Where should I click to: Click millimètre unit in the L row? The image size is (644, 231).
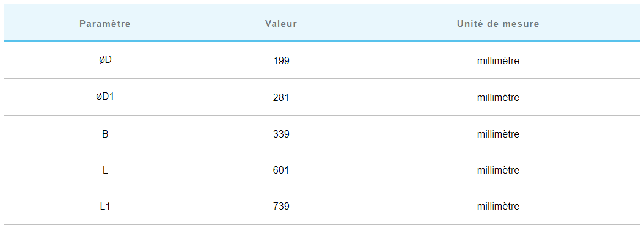pos(498,170)
